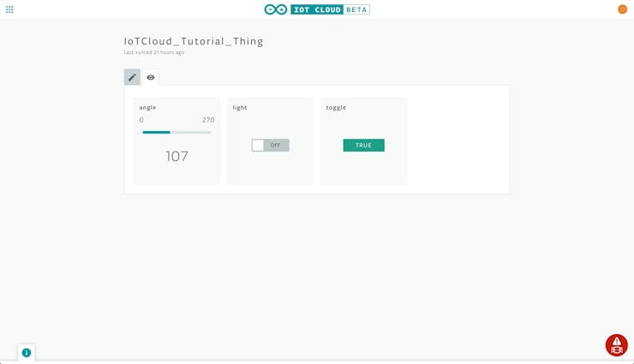This screenshot has width=634, height=364.
Task: Switch to edit mode pencil tab
Action: (132, 77)
